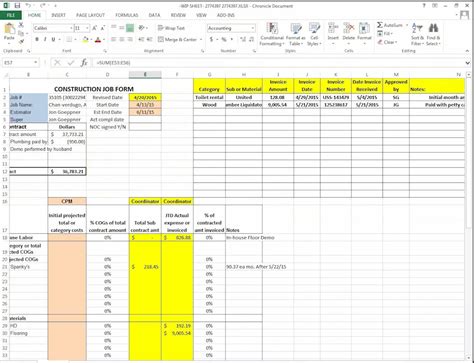Viewport: 474px width, 363px height.
Task: Apply the yellow fill color bucket
Action: (x=85, y=40)
